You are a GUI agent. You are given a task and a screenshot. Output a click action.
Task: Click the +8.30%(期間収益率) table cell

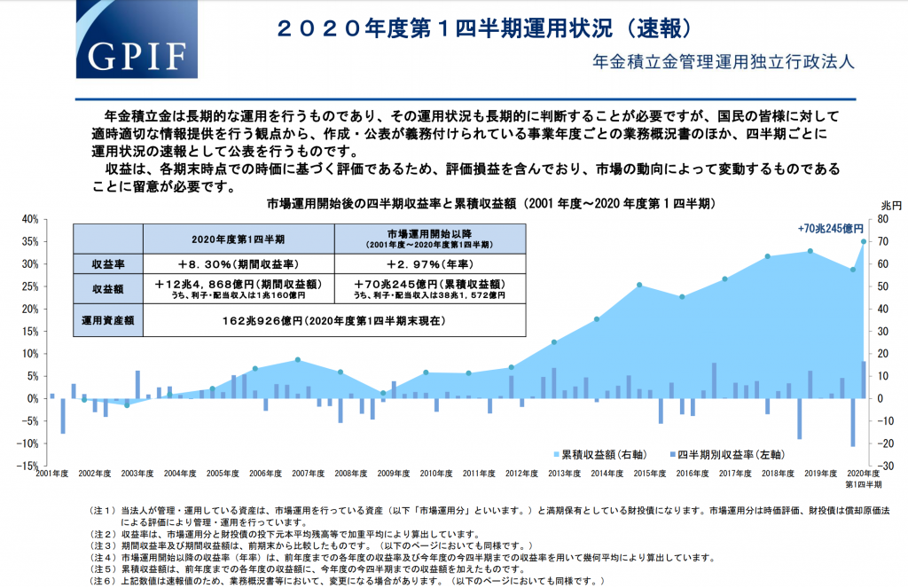point(238,264)
